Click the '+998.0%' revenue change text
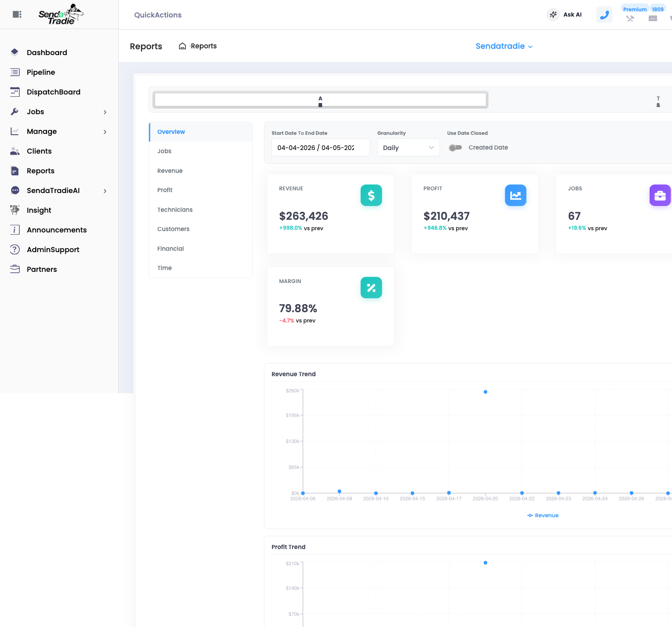The width and height of the screenshot is (672, 627). point(291,228)
